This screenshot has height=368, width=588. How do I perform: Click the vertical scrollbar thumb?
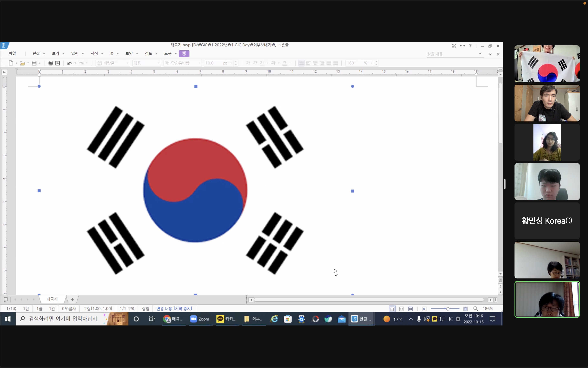click(500, 113)
